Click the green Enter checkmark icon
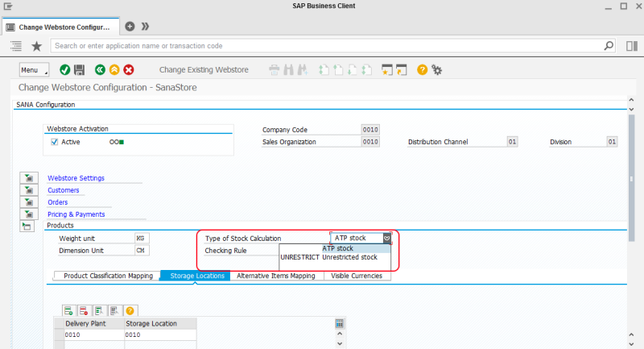644x349 pixels. pyautogui.click(x=64, y=70)
